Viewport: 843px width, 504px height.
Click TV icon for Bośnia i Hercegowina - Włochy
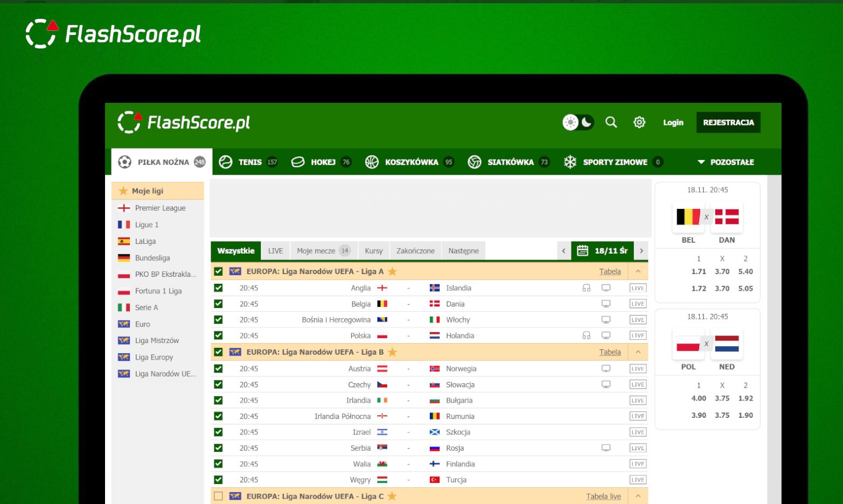coord(606,320)
